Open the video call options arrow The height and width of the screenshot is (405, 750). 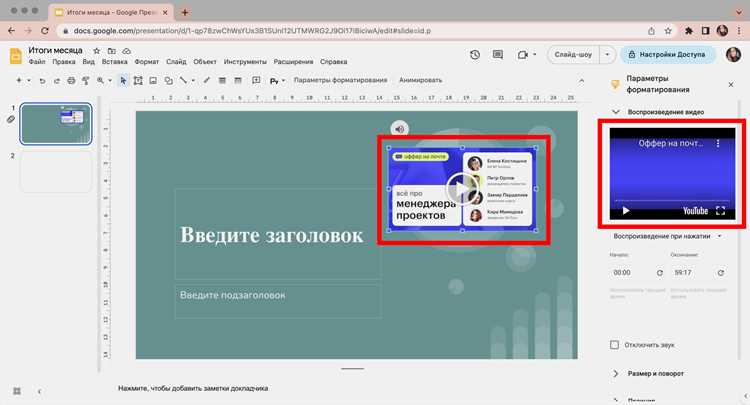534,55
